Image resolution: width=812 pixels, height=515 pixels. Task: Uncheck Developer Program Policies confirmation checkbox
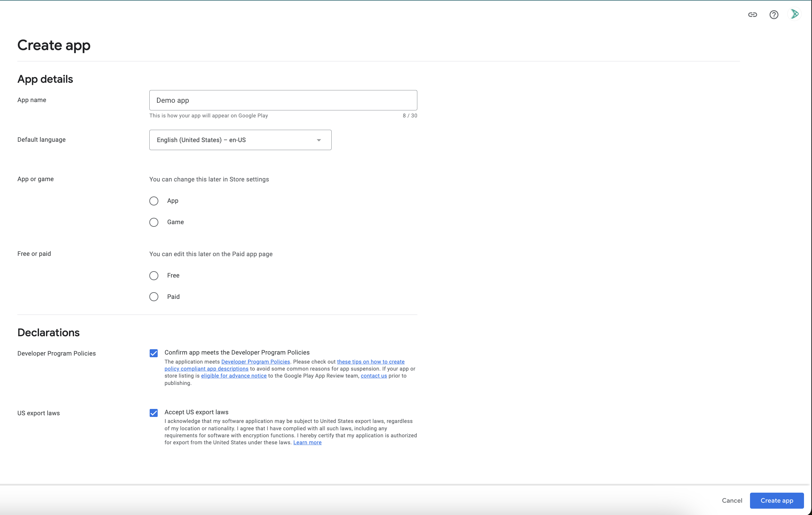click(x=154, y=353)
